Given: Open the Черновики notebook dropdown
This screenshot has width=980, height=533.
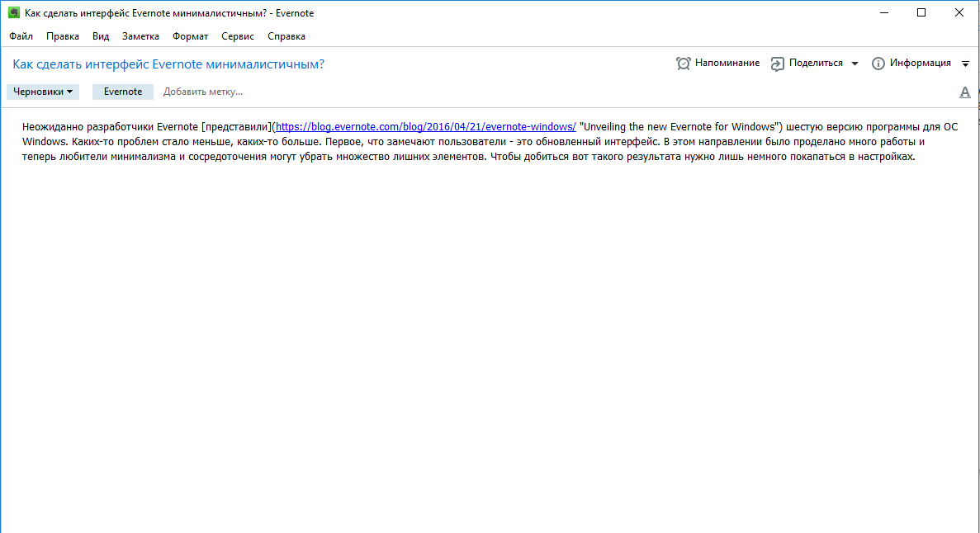Looking at the screenshot, I should click(42, 92).
